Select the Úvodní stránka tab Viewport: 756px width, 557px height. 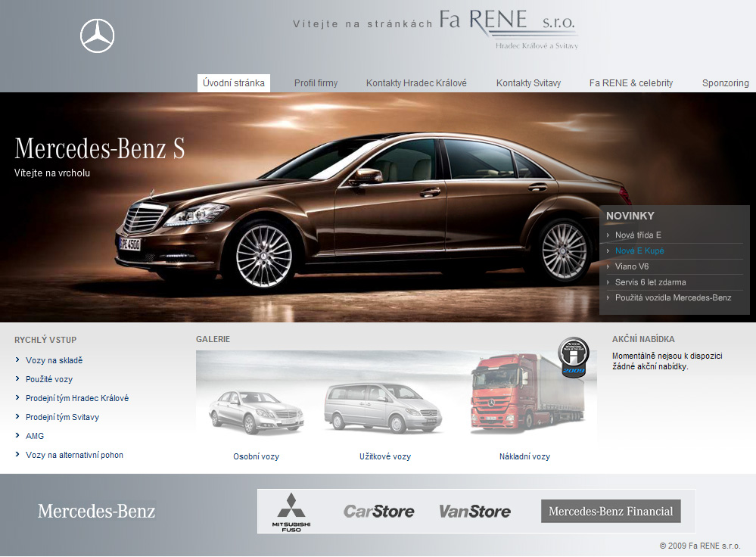234,83
